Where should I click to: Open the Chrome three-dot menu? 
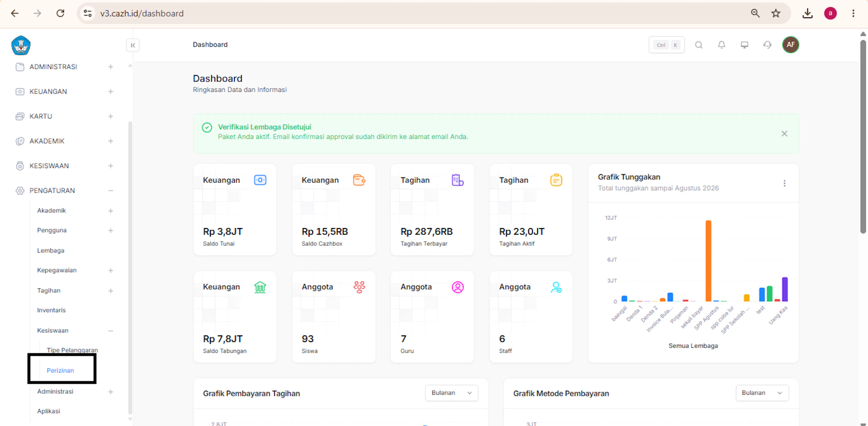point(853,13)
